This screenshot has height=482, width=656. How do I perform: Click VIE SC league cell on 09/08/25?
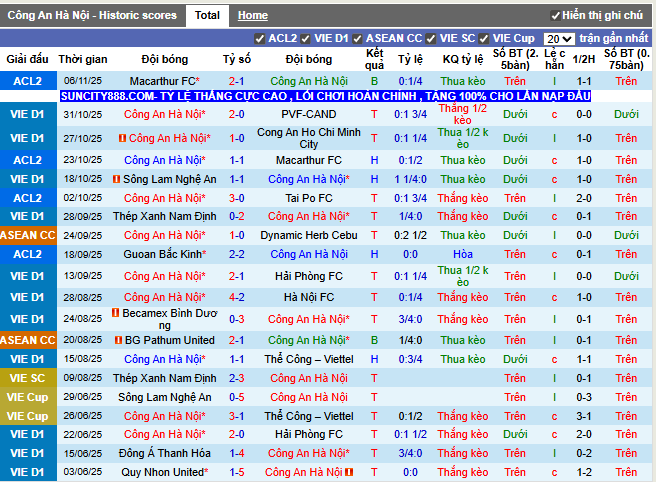point(28,378)
